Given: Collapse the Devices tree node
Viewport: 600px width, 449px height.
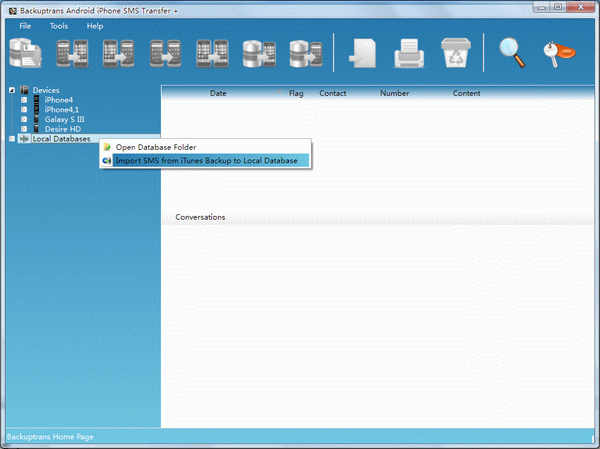Looking at the screenshot, I should click(x=12, y=90).
